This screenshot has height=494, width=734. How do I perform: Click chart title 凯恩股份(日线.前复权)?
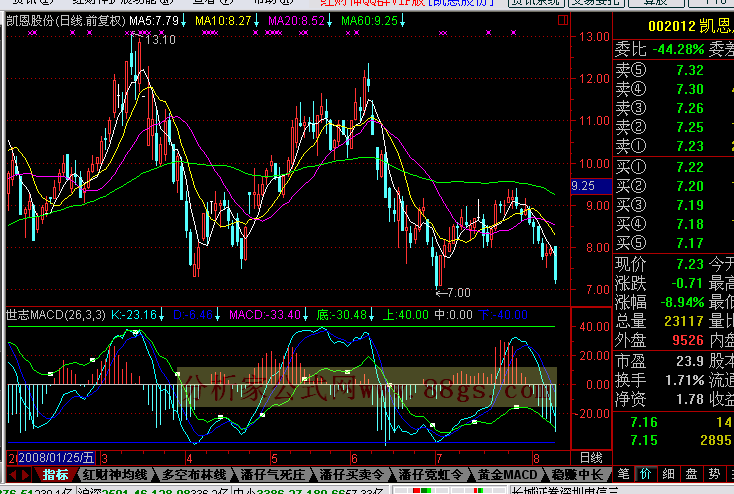point(66,21)
